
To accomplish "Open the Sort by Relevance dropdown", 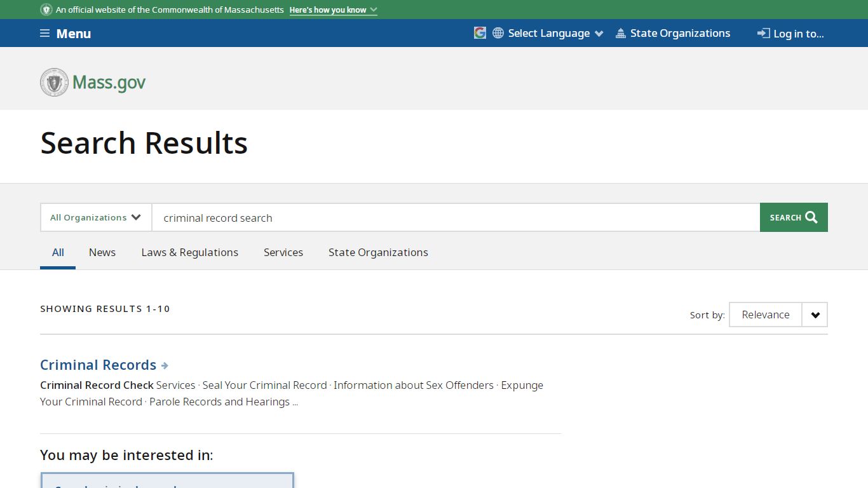I will pos(778,315).
